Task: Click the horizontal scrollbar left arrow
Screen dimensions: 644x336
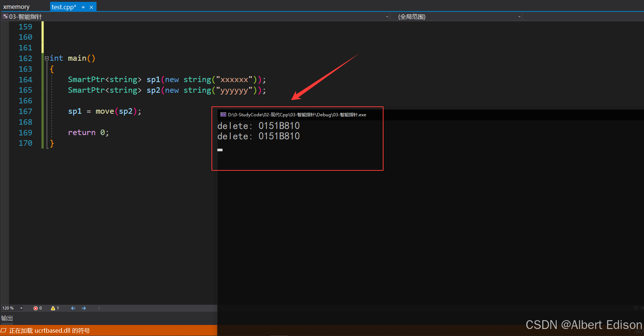Action: [99, 308]
